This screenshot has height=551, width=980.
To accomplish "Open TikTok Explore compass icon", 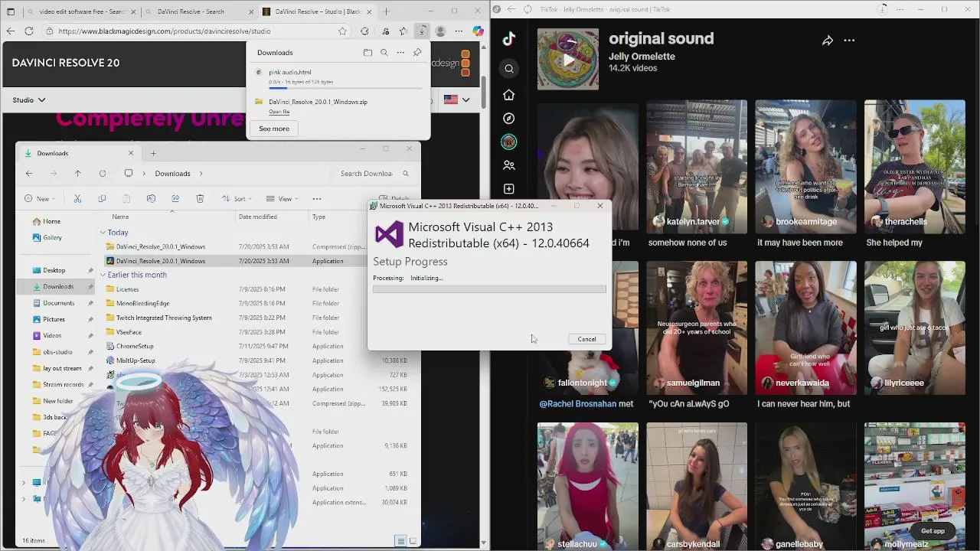I will click(509, 119).
